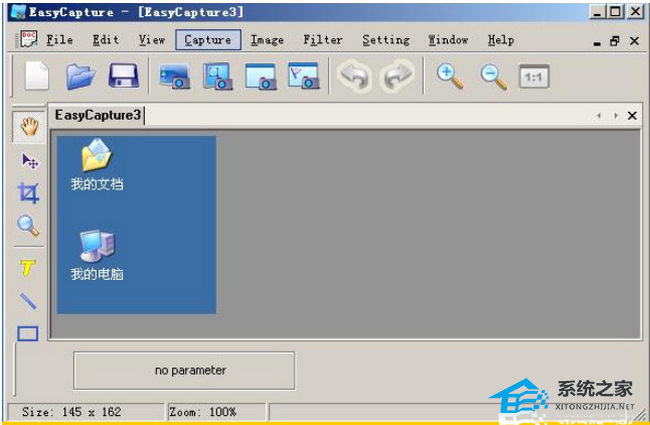Click the Size: 145 x 162 status entry
The width and height of the screenshot is (650, 425).
(86, 412)
